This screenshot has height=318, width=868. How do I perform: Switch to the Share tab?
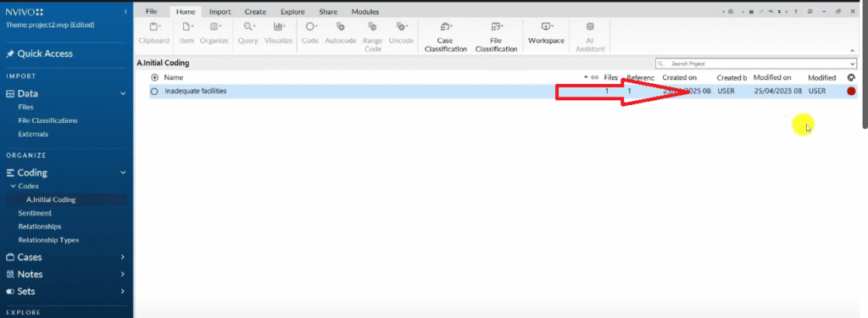[328, 12]
